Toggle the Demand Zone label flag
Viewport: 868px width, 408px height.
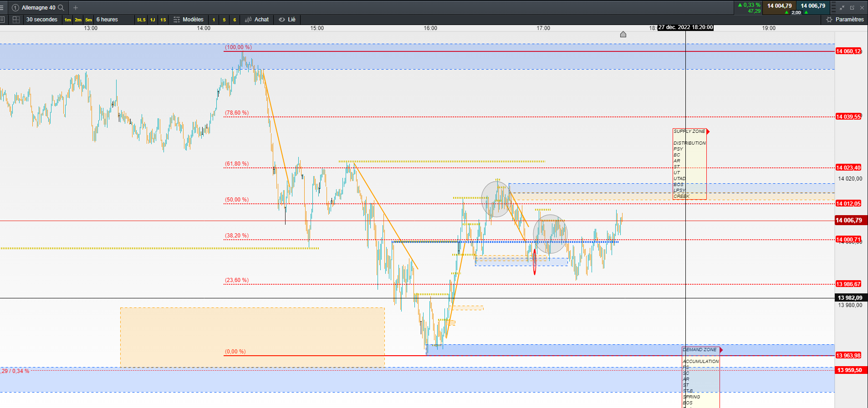pos(721,350)
